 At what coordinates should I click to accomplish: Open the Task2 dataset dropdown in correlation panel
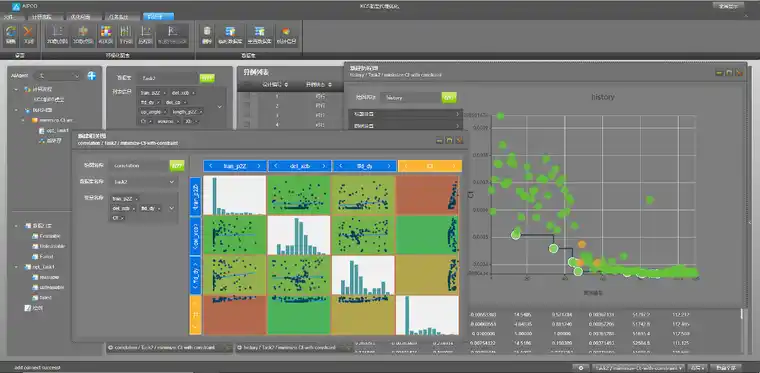coord(143,182)
